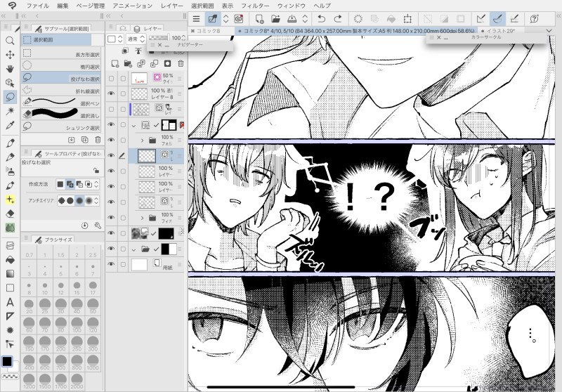Select the Eraser tool in the toolbar
This screenshot has width=562, height=392.
coord(10,214)
